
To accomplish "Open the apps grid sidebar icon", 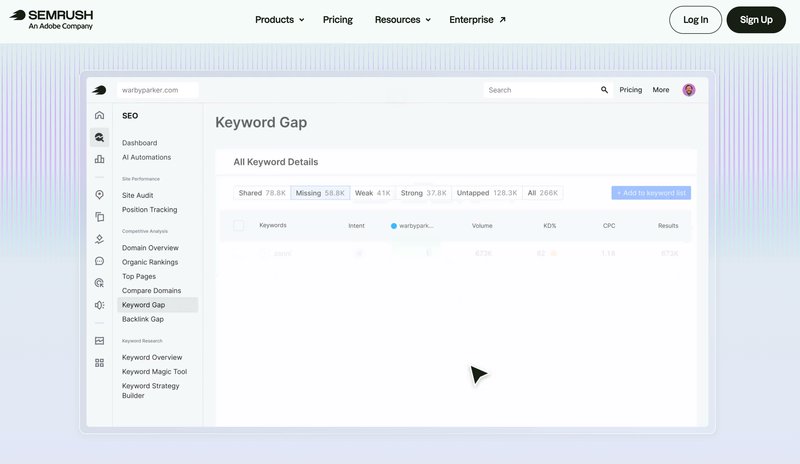I will coord(99,363).
